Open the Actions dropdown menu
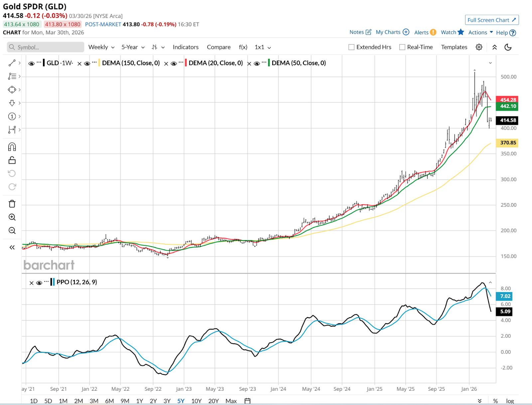Viewport: 532px width, 405px height. pos(480,32)
